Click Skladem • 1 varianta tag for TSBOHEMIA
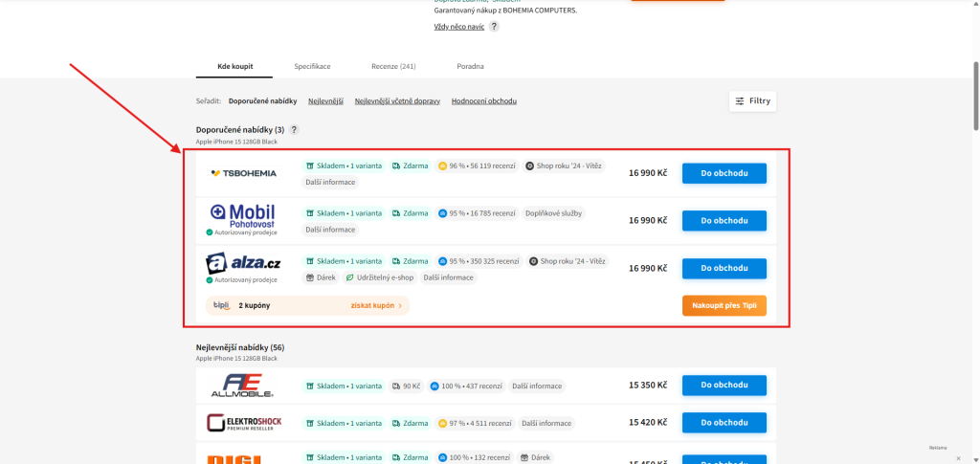This screenshot has height=464, width=980. click(344, 166)
